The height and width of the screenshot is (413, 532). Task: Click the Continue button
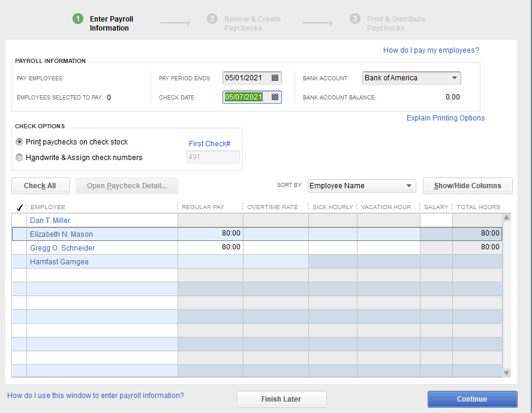(472, 399)
